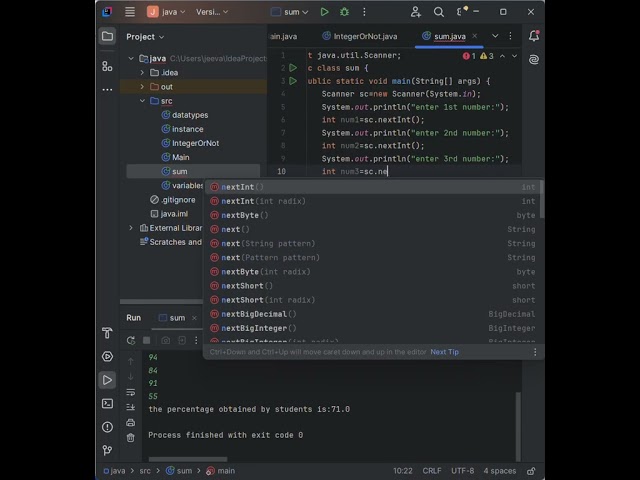Open the sum run configuration dropdown
Image resolution: width=640 pixels, height=480 pixels.
coord(290,12)
